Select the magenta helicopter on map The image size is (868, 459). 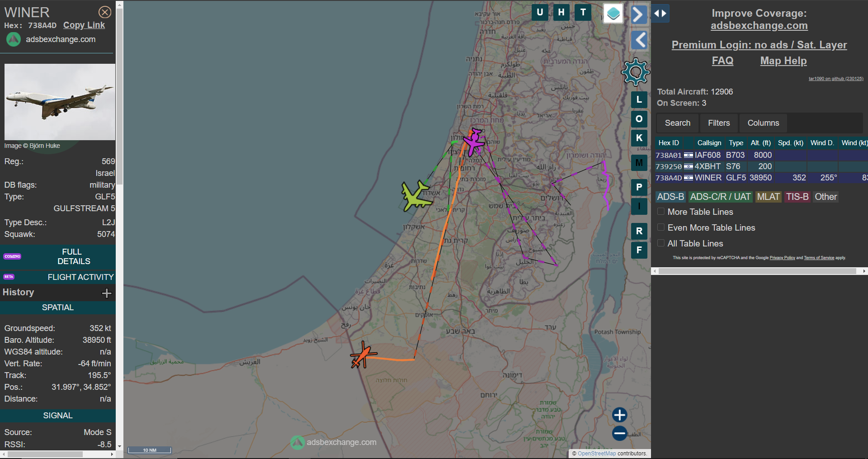[x=473, y=142]
